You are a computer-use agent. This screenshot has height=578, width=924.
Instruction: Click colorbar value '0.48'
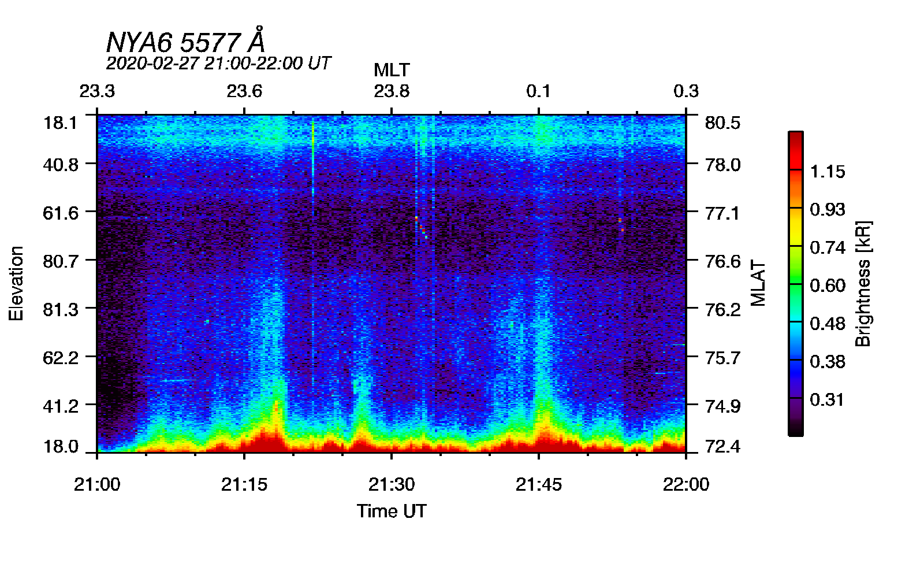(x=828, y=324)
